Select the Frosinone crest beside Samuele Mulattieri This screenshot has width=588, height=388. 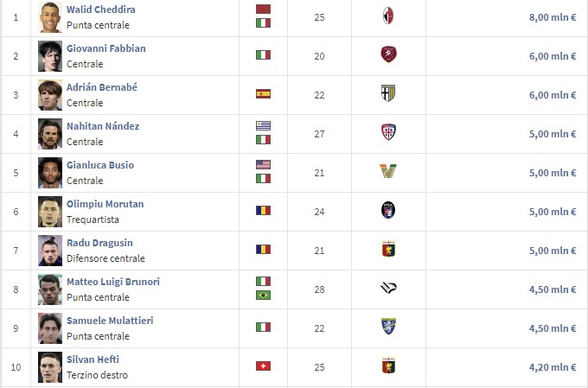pyautogui.click(x=387, y=327)
